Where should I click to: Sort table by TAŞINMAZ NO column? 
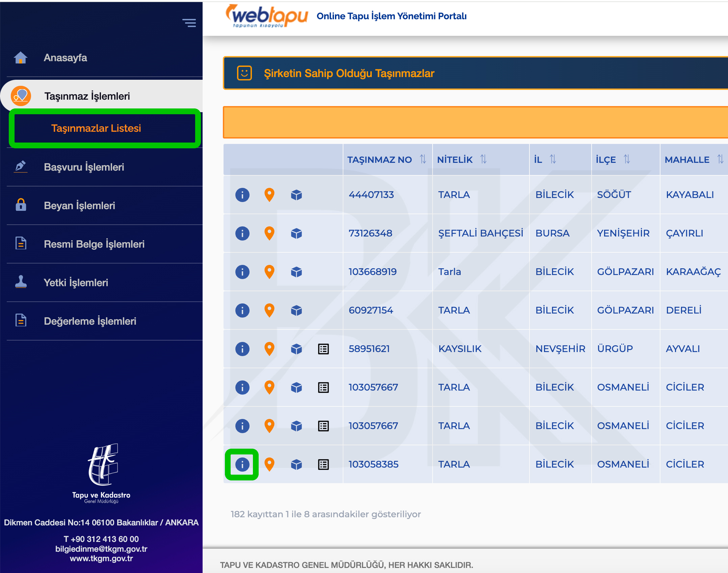pos(423,159)
